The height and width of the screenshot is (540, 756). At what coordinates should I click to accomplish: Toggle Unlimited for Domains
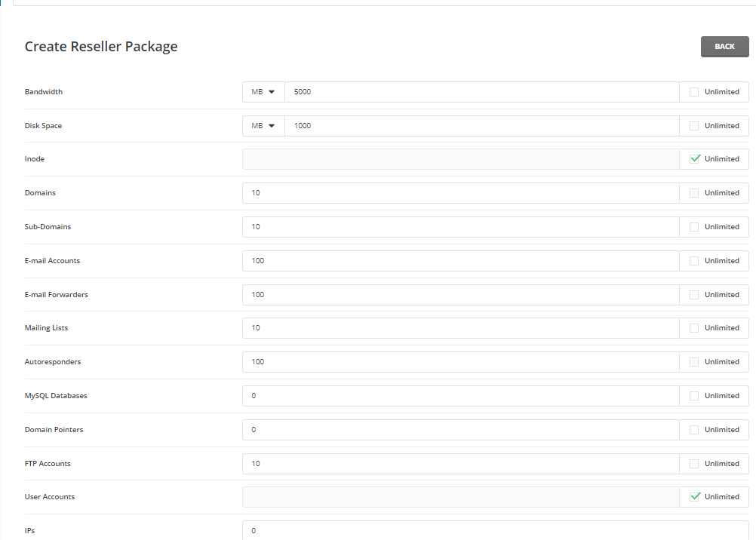[694, 193]
